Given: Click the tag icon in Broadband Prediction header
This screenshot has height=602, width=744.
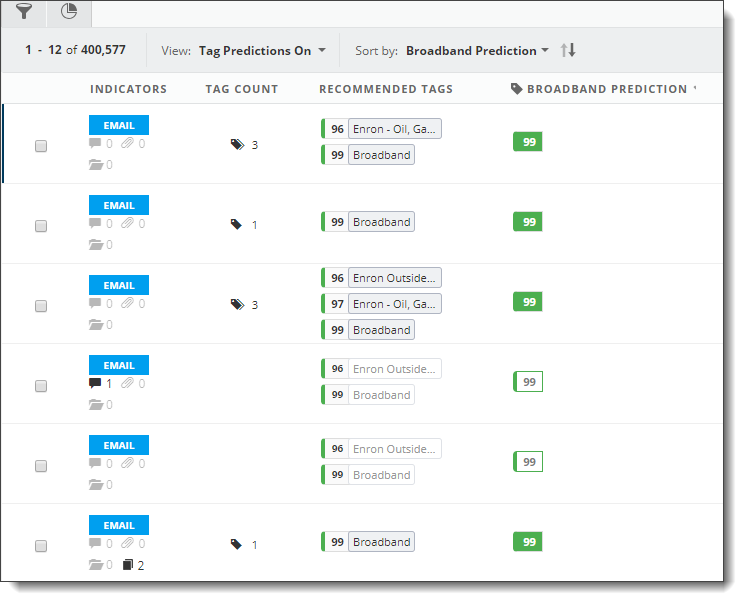Looking at the screenshot, I should pos(516,89).
